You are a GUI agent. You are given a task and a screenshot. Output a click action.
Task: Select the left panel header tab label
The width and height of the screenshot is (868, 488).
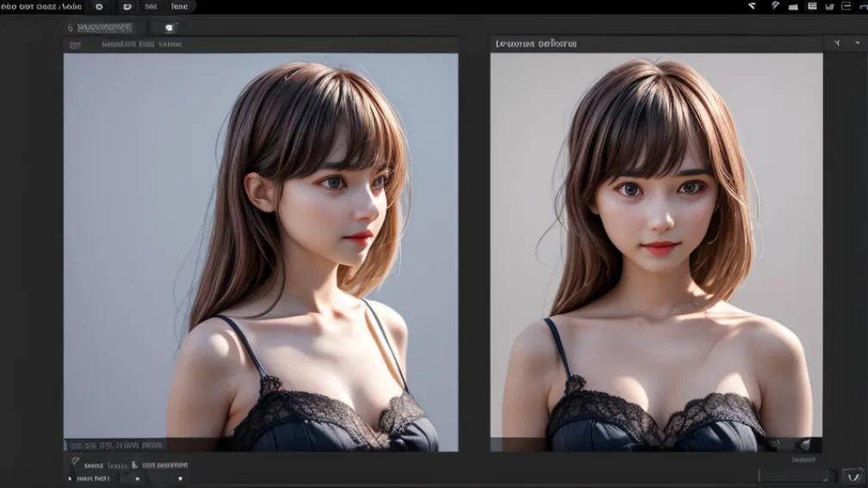142,44
